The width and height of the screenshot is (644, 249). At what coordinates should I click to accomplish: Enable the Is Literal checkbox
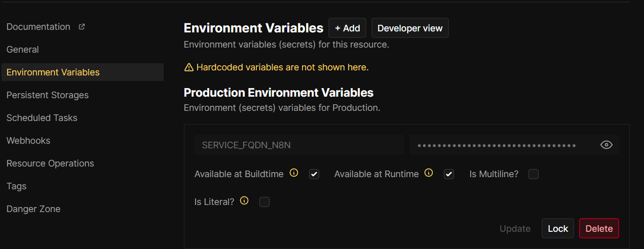pos(264,202)
